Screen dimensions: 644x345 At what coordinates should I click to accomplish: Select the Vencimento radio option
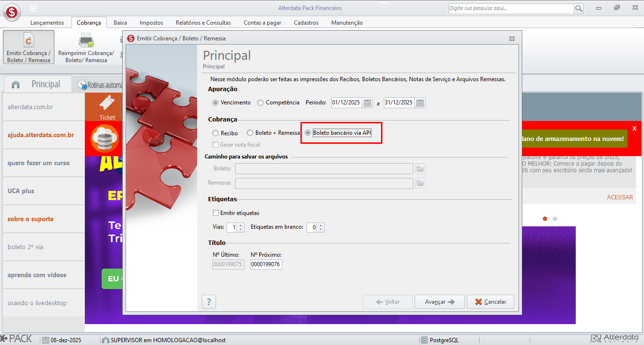(x=216, y=103)
